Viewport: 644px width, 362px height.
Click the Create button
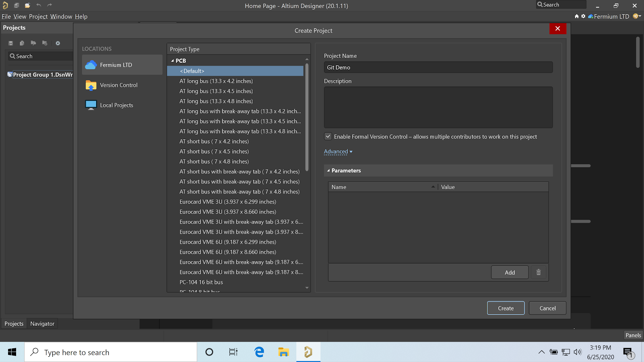pyautogui.click(x=506, y=308)
